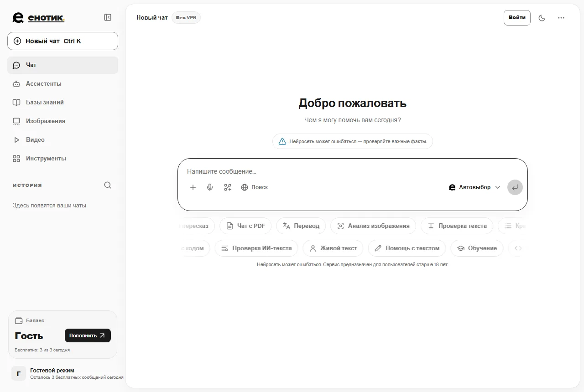Collapse the sidebar panel icon
The width and height of the screenshot is (584, 392).
tap(108, 17)
